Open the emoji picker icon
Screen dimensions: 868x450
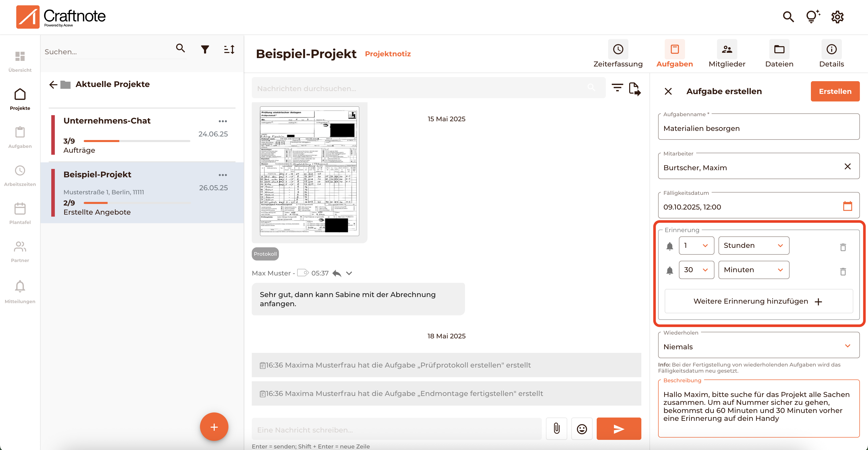point(582,428)
